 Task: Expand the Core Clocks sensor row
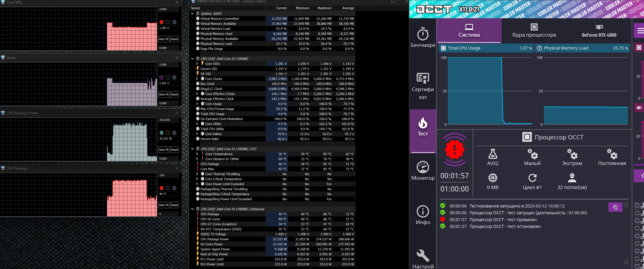tap(197, 79)
